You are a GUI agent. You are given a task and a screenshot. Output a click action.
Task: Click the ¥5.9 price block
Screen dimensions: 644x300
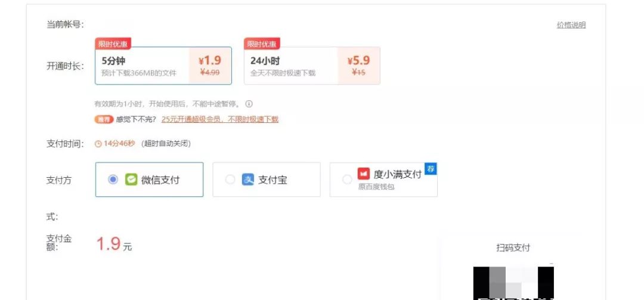(359, 66)
